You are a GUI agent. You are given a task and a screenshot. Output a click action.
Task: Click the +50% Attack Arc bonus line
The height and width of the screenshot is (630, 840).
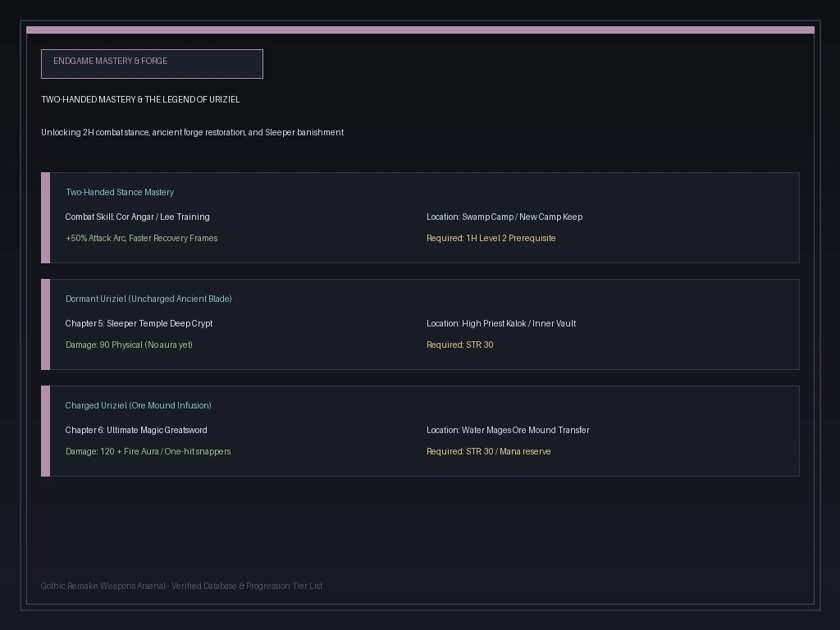pos(141,239)
